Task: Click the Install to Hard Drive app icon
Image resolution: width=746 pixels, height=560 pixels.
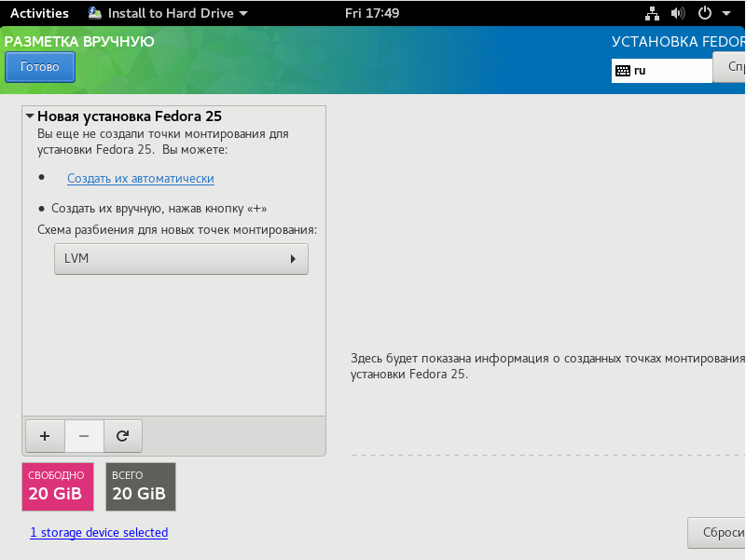Action: pos(95,13)
